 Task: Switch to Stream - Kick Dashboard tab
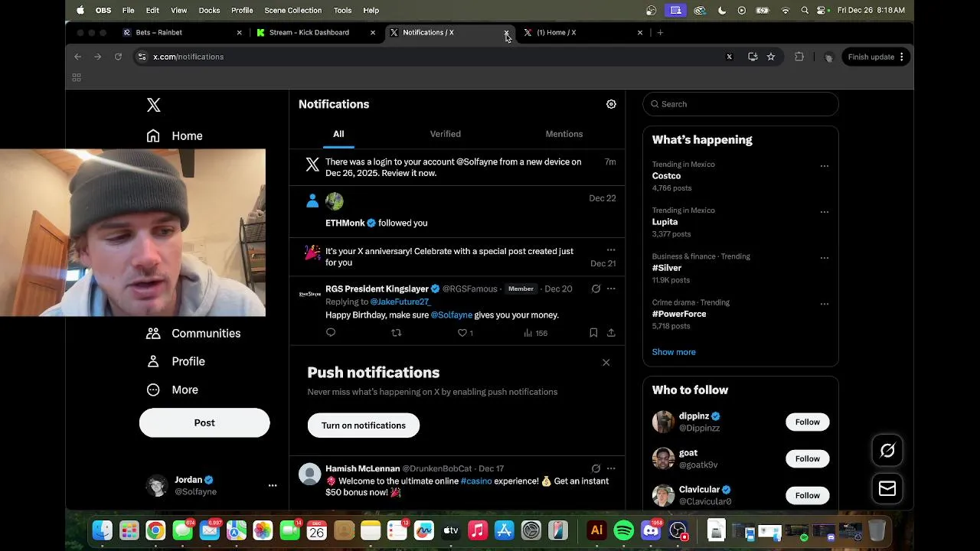pyautogui.click(x=315, y=32)
